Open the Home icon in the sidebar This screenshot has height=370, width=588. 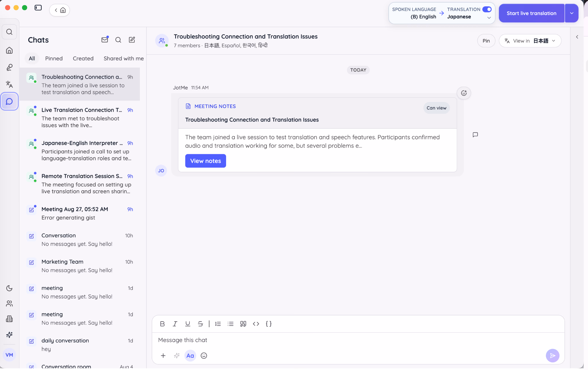pos(9,50)
